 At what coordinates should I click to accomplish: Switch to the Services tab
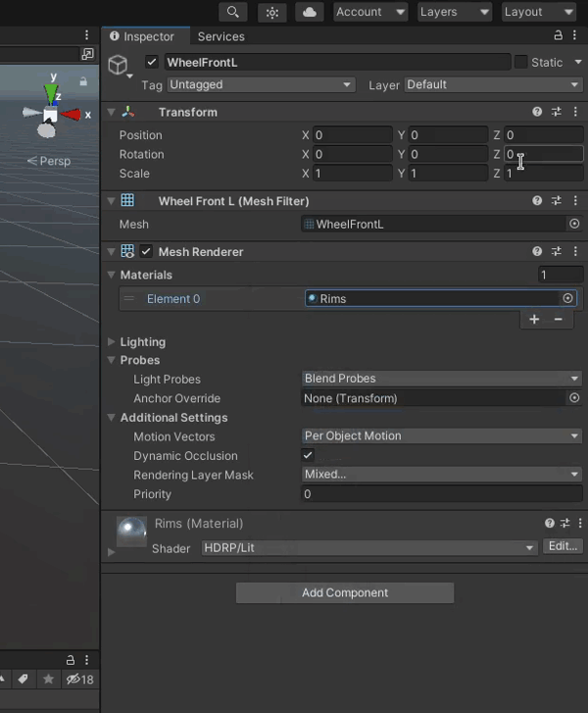220,36
